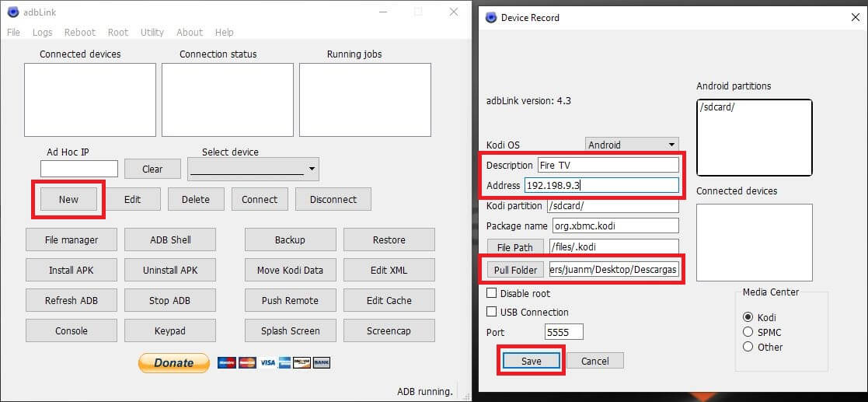
Task: Click the adbLink app icon in title bar
Action: click(13, 12)
